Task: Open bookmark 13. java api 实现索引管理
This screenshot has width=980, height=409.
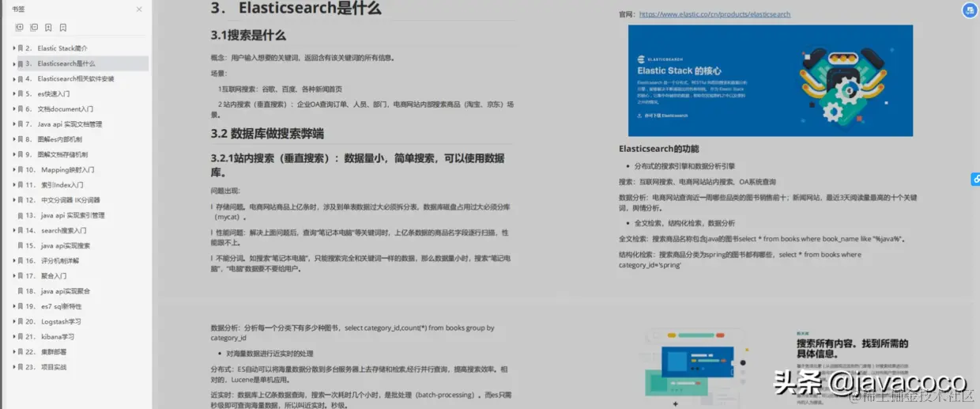Action: (x=65, y=215)
